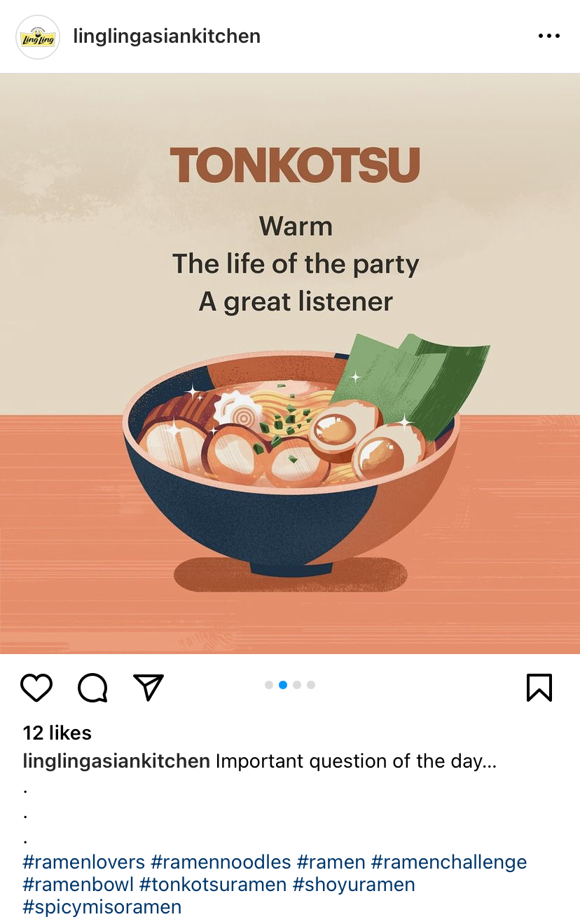Save the post with the bookmark icon
This screenshot has width=580, height=924.
point(539,687)
